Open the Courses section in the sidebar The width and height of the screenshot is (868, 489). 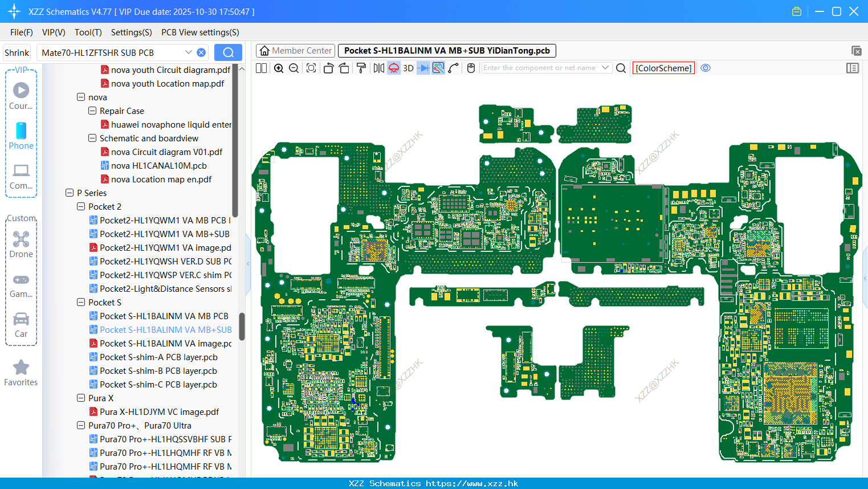21,96
